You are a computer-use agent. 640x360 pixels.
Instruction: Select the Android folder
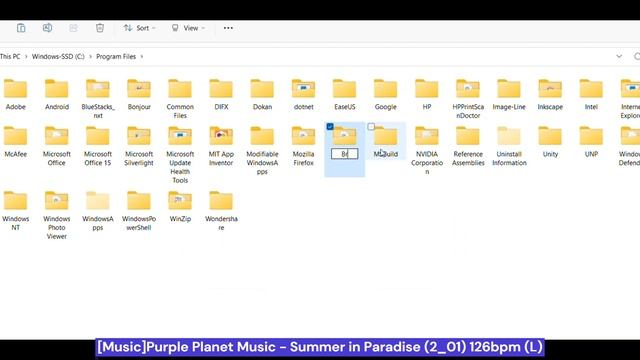point(57,95)
